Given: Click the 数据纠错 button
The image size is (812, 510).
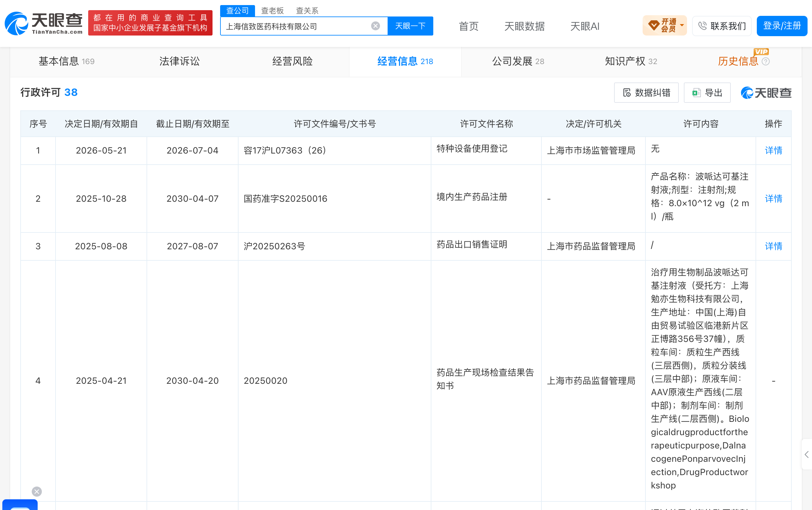Looking at the screenshot, I should click(x=646, y=93).
